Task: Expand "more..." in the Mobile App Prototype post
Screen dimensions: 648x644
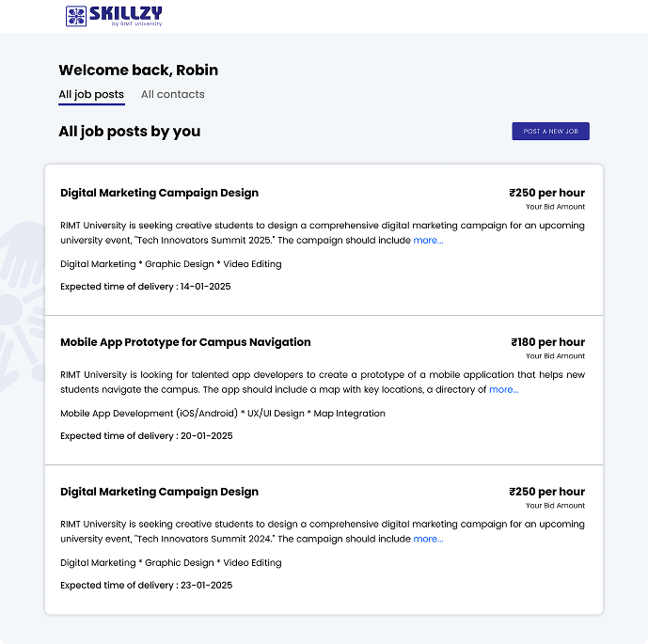Action: click(x=503, y=390)
